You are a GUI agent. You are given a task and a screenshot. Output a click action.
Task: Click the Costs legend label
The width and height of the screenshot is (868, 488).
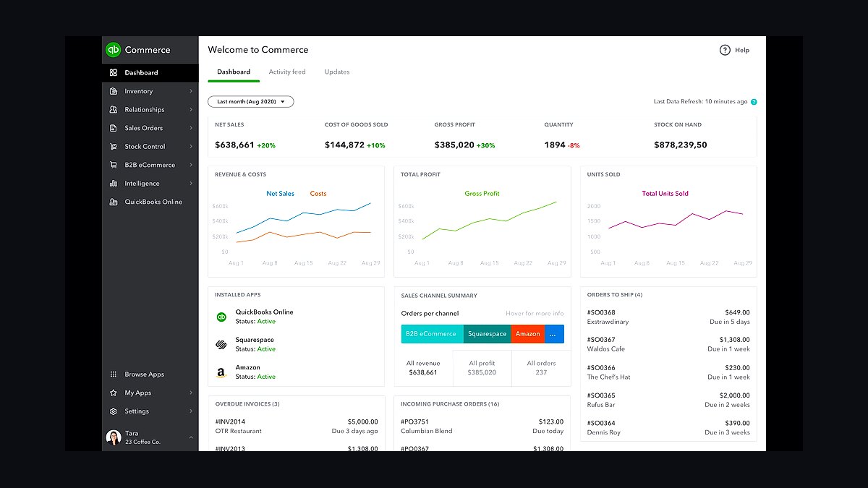pyautogui.click(x=318, y=194)
